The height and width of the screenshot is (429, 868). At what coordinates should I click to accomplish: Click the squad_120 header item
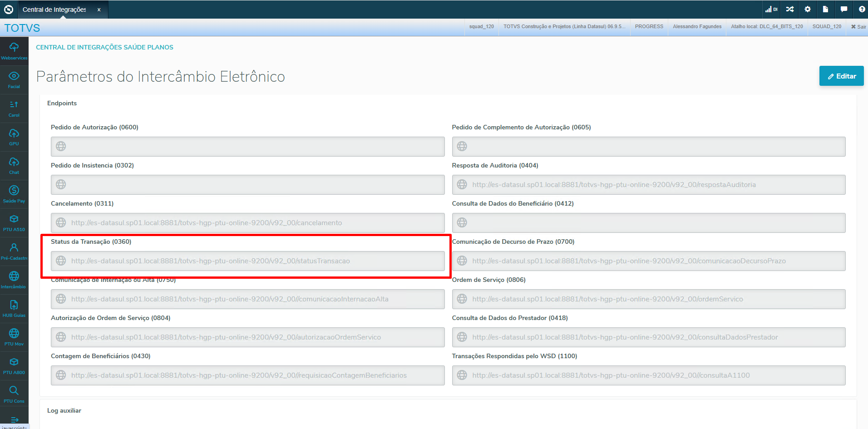(x=481, y=27)
